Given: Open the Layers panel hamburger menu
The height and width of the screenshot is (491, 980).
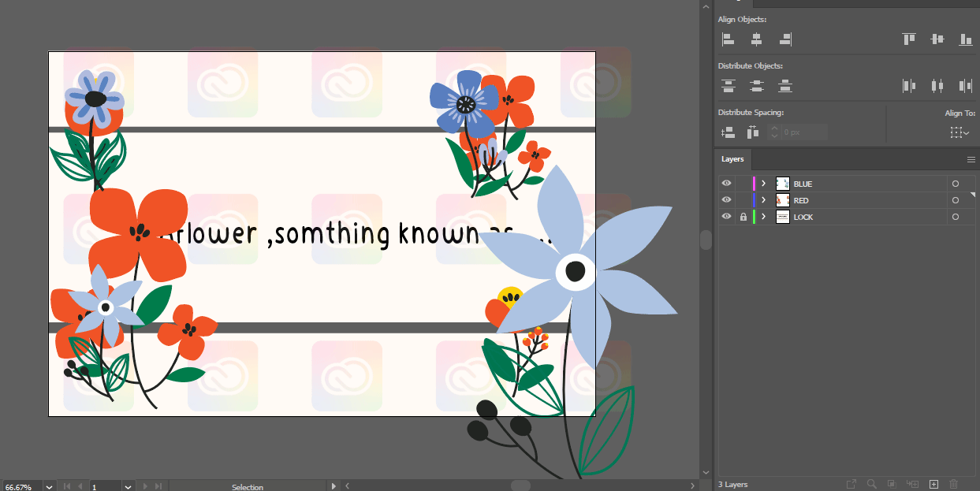Looking at the screenshot, I should coord(971,159).
